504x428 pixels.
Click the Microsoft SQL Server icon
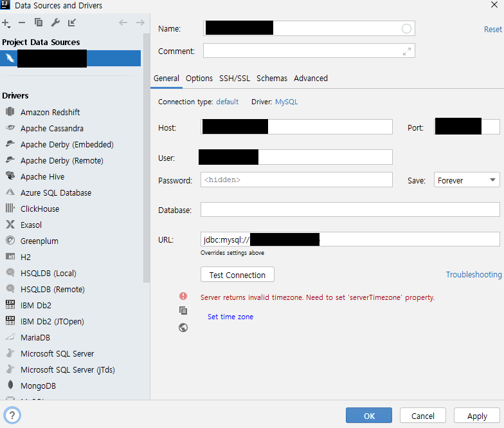10,353
